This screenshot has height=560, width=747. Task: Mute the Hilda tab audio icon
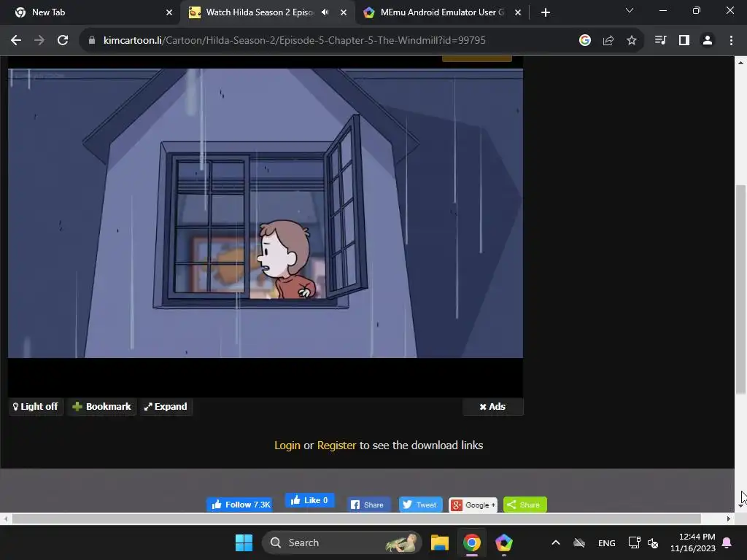[325, 12]
